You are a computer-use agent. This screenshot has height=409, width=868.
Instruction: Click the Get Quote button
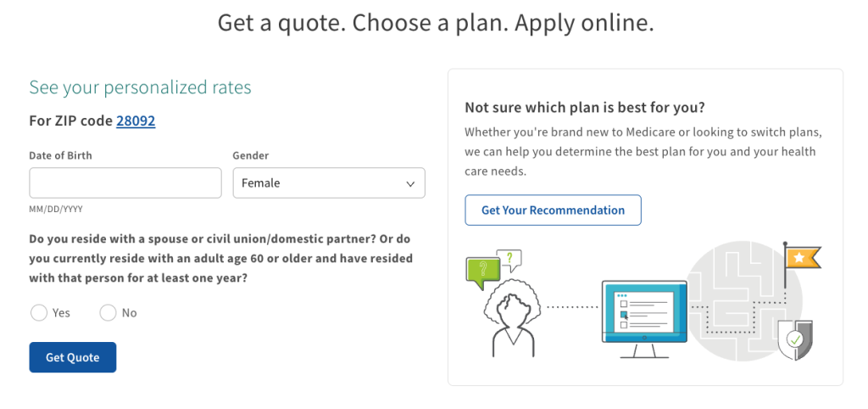(73, 357)
